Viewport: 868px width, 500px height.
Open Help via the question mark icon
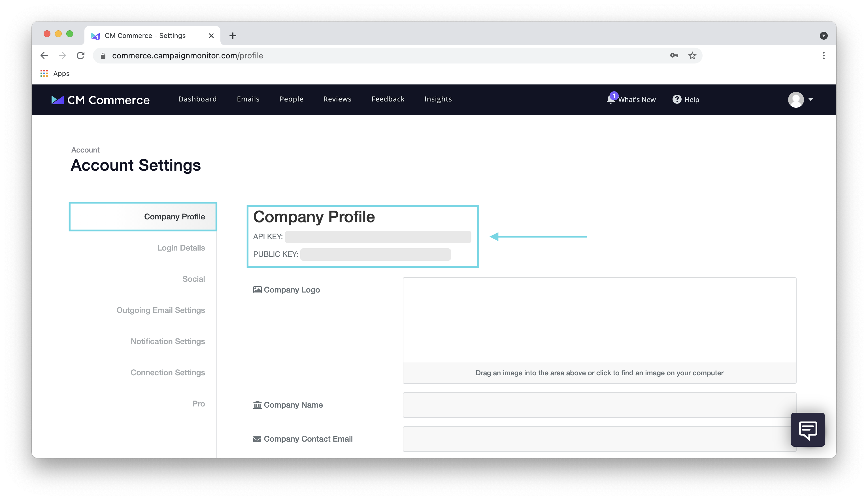(x=676, y=99)
